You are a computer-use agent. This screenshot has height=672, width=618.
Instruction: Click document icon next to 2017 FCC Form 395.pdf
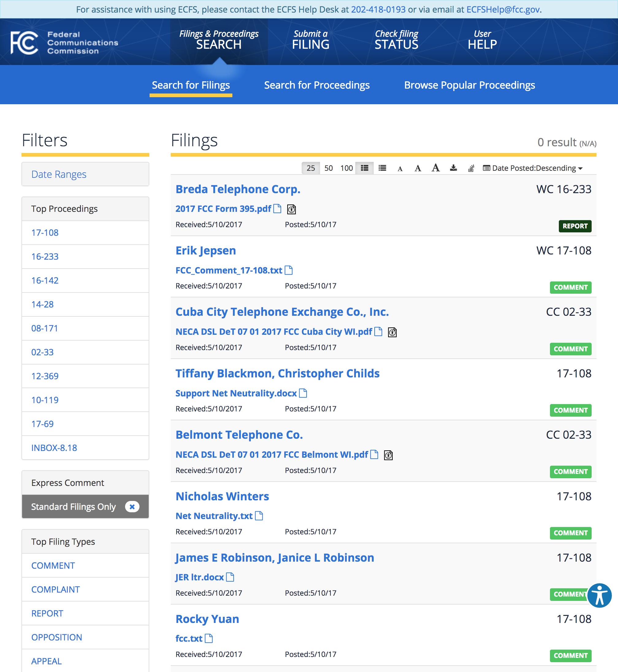pyautogui.click(x=277, y=208)
